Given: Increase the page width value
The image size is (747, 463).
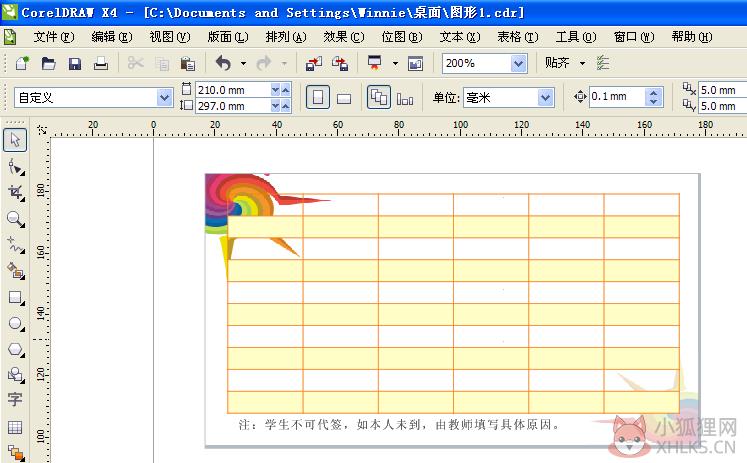Looking at the screenshot, I should (285, 90).
